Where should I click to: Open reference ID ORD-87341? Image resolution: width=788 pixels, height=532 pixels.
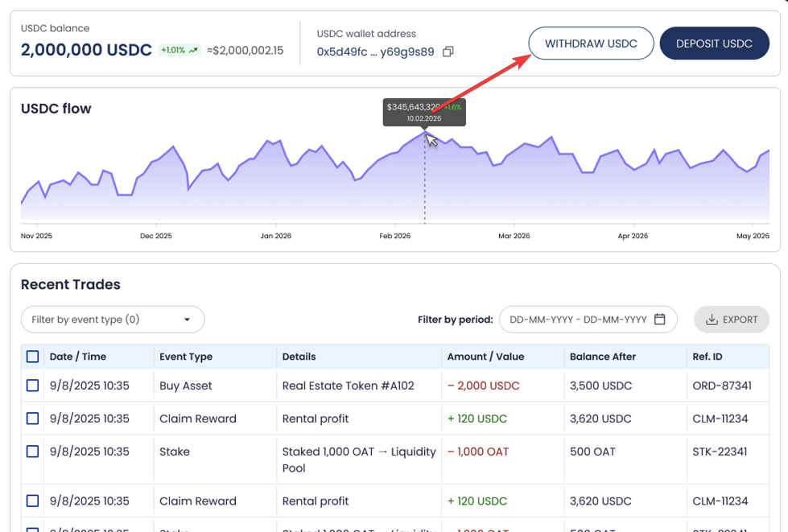pos(722,386)
